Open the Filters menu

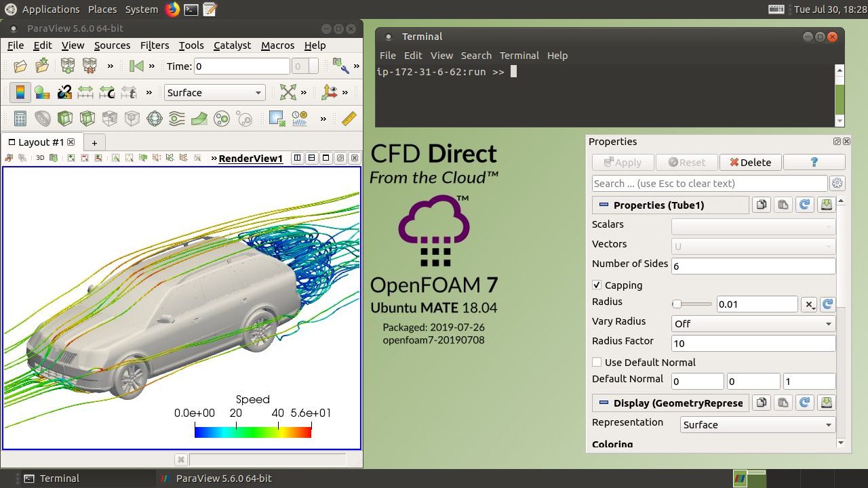point(155,45)
